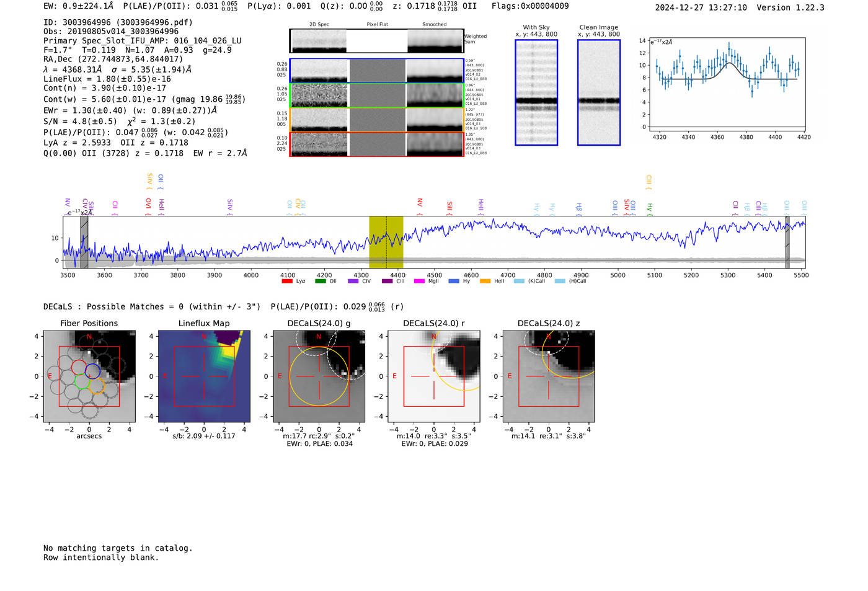Viewport: 868px width, 591px height.
Task: Open the DECaLS(24.0) g image
Action: pos(319,376)
